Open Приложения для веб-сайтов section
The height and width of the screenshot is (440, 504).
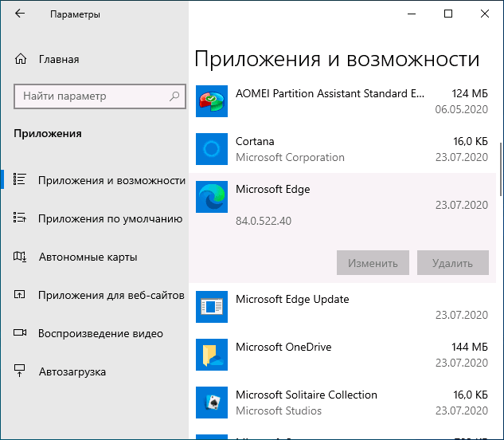[111, 295]
